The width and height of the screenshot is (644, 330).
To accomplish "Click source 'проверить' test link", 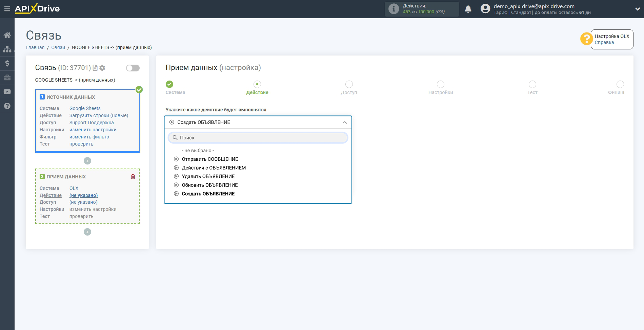I will [x=81, y=144].
